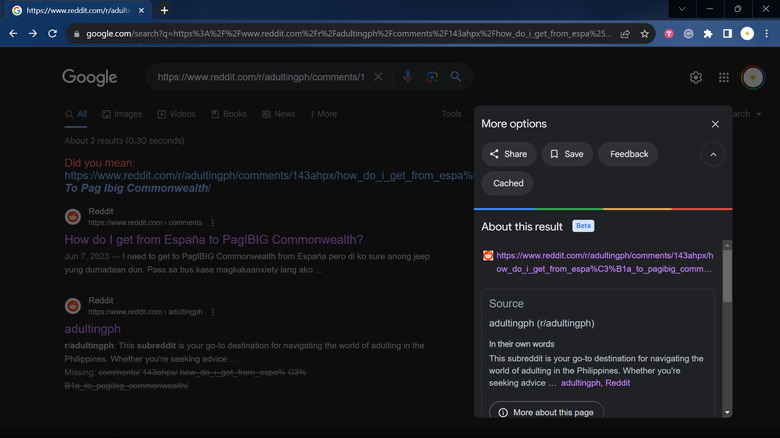This screenshot has height=438, width=780.
Task: Switch to the Videos search tab
Action: tap(175, 114)
